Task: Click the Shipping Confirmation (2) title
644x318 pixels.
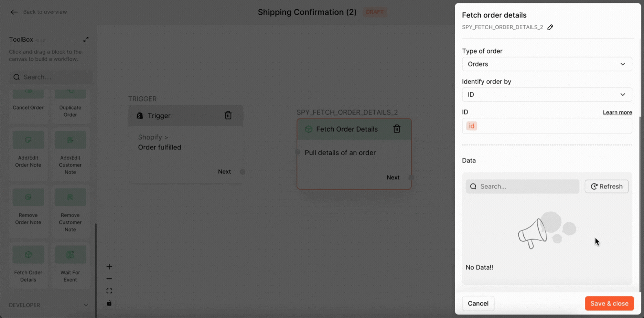Action: [x=307, y=12]
